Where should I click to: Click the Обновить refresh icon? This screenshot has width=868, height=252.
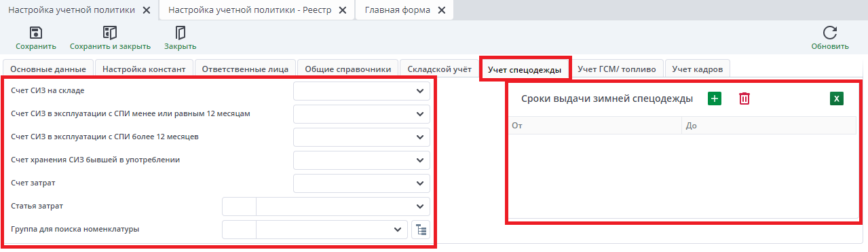(x=829, y=33)
